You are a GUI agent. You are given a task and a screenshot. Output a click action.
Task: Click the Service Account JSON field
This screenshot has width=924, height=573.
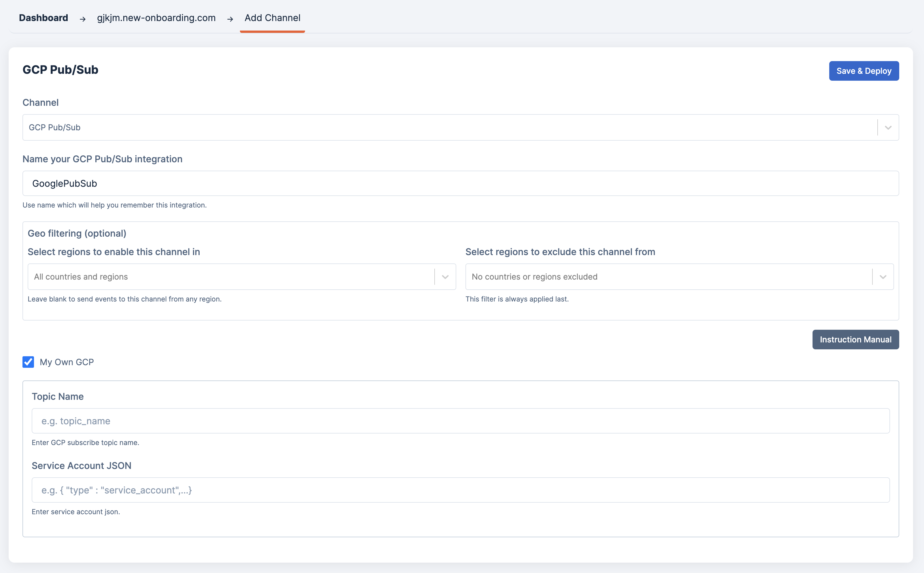[x=460, y=490]
